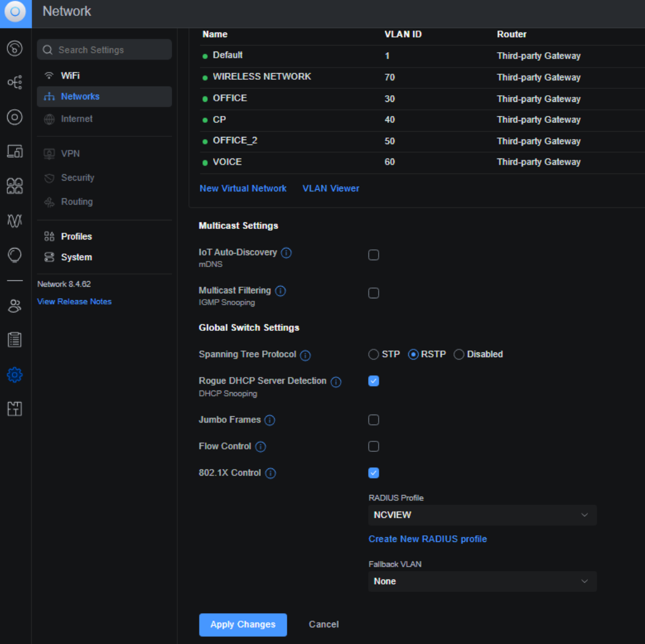Click the search magnifier icon
Screen dimensions: 645x644
point(48,50)
